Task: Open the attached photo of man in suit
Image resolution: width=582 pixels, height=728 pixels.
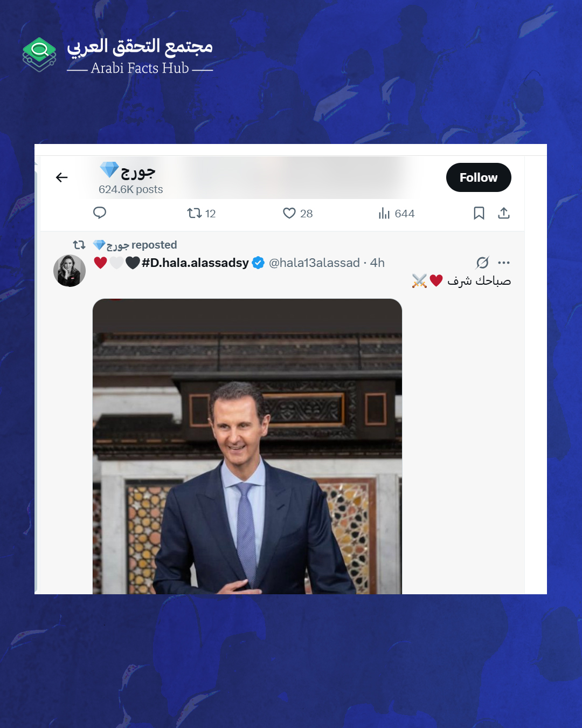Action: pyautogui.click(x=247, y=447)
